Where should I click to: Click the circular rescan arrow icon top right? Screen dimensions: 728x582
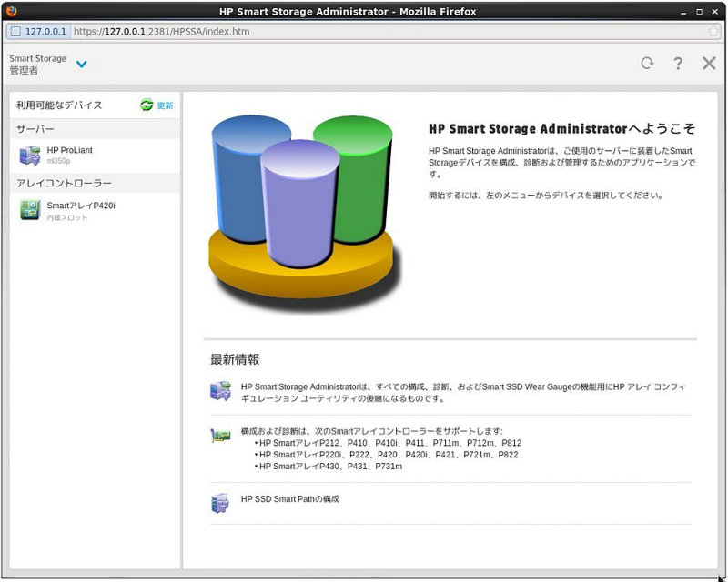click(647, 64)
